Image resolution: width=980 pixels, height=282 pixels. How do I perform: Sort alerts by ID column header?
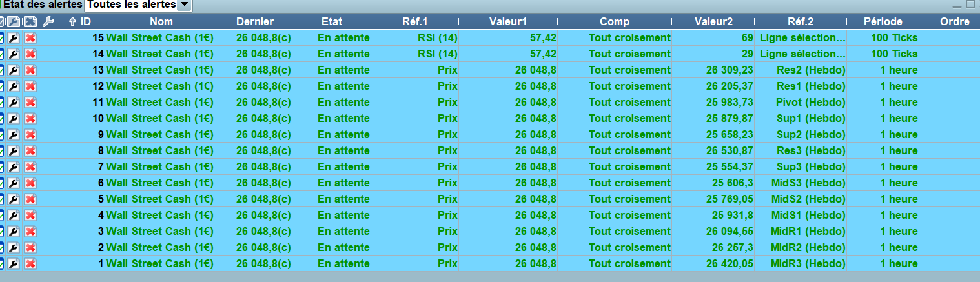coord(79,22)
